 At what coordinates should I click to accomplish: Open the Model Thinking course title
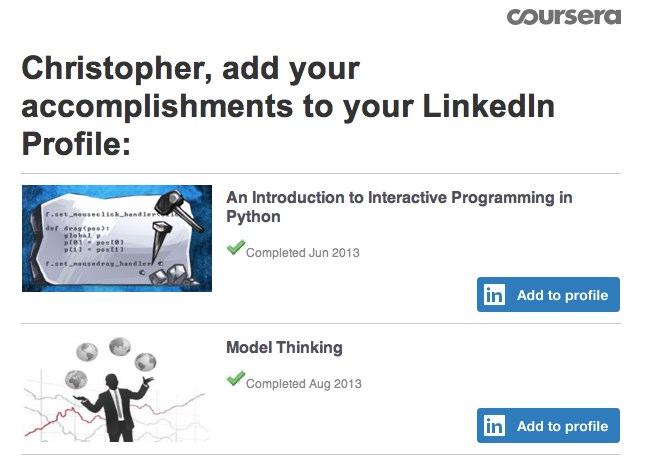(x=284, y=348)
